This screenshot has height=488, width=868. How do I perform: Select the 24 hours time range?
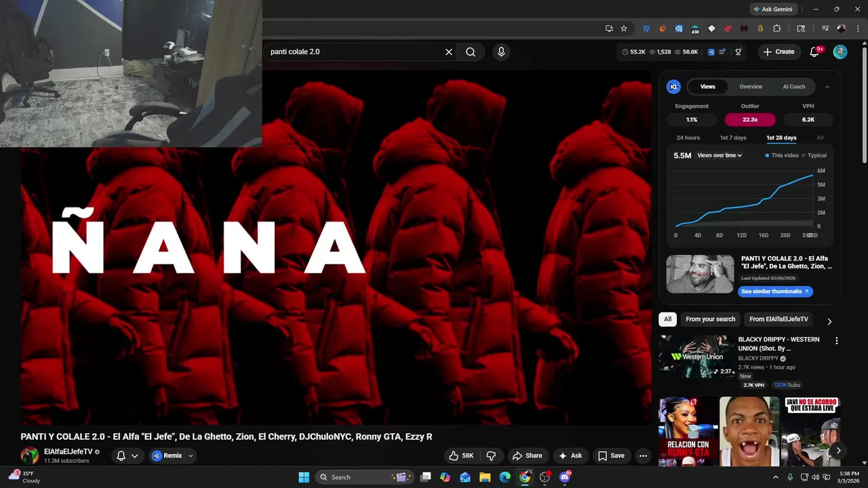click(x=688, y=138)
